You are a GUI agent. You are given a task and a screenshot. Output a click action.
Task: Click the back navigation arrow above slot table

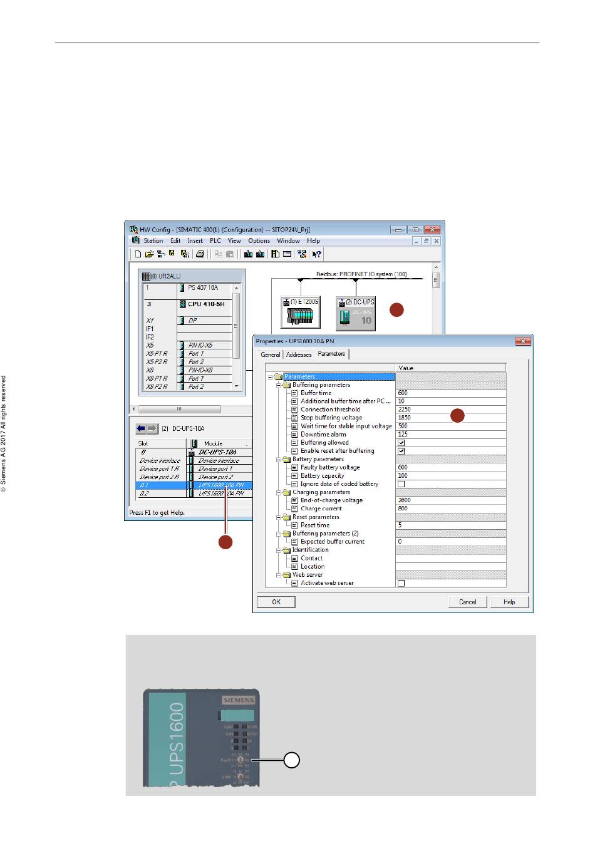point(141,428)
